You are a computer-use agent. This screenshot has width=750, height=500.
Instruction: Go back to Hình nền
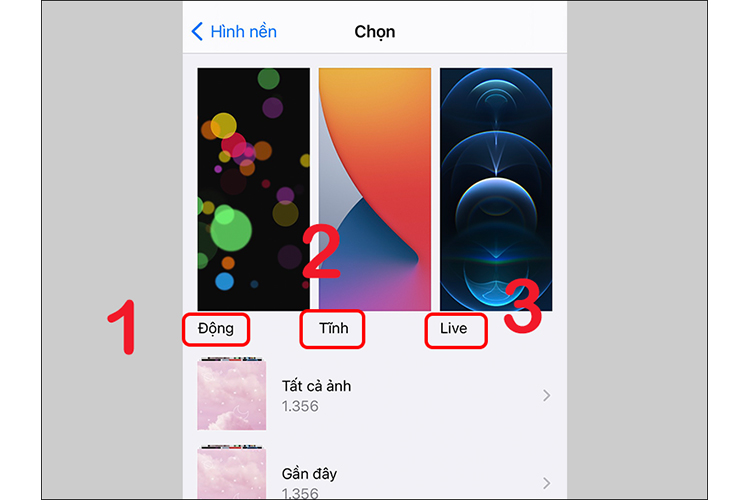point(234,32)
